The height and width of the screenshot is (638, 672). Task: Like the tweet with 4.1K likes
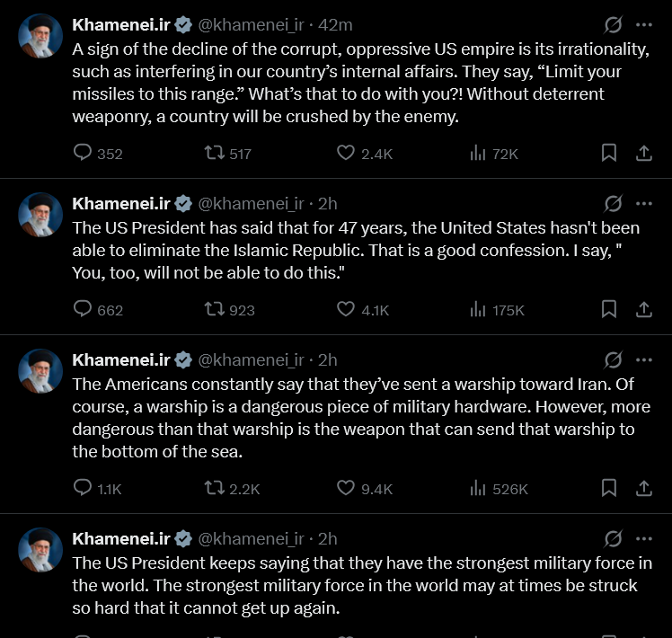tap(346, 309)
